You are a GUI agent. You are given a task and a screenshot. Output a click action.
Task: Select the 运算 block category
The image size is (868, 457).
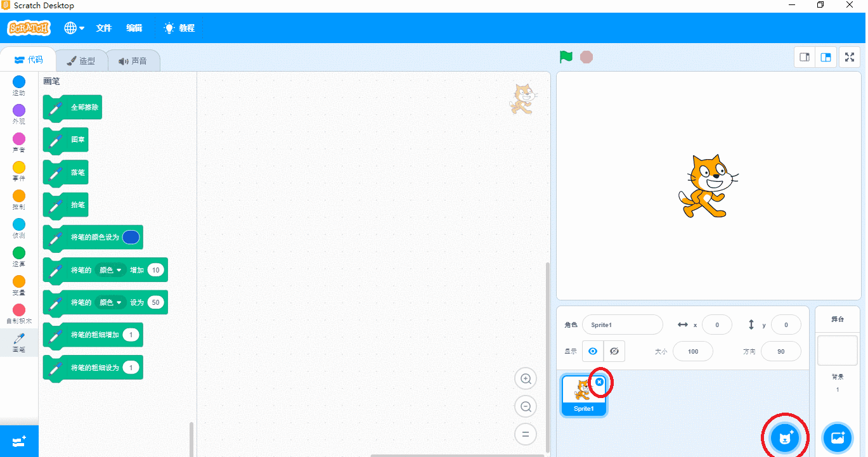pyautogui.click(x=19, y=257)
